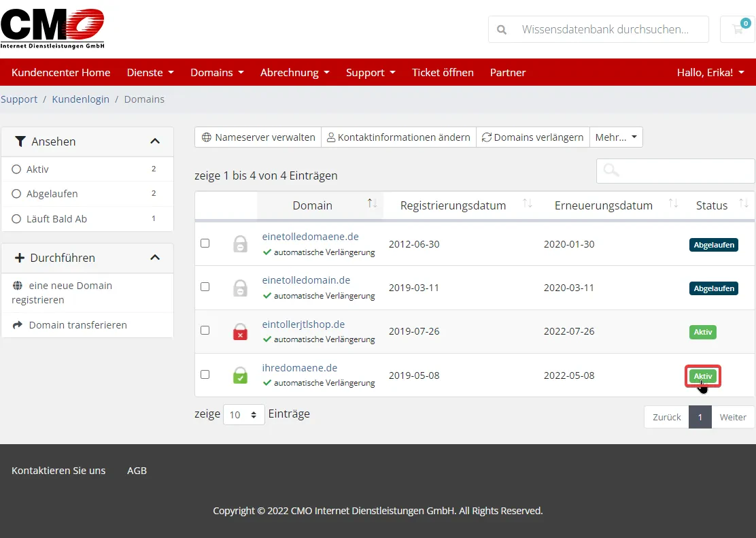Click the Aktiv status badge for eintollerjtlshop.de

pyautogui.click(x=702, y=332)
